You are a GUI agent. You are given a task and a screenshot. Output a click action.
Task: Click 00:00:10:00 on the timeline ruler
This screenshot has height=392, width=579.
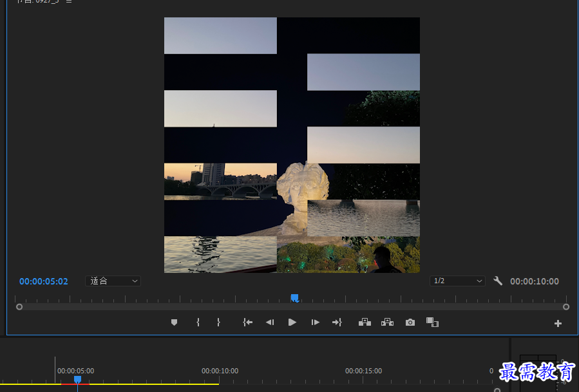coord(220,371)
